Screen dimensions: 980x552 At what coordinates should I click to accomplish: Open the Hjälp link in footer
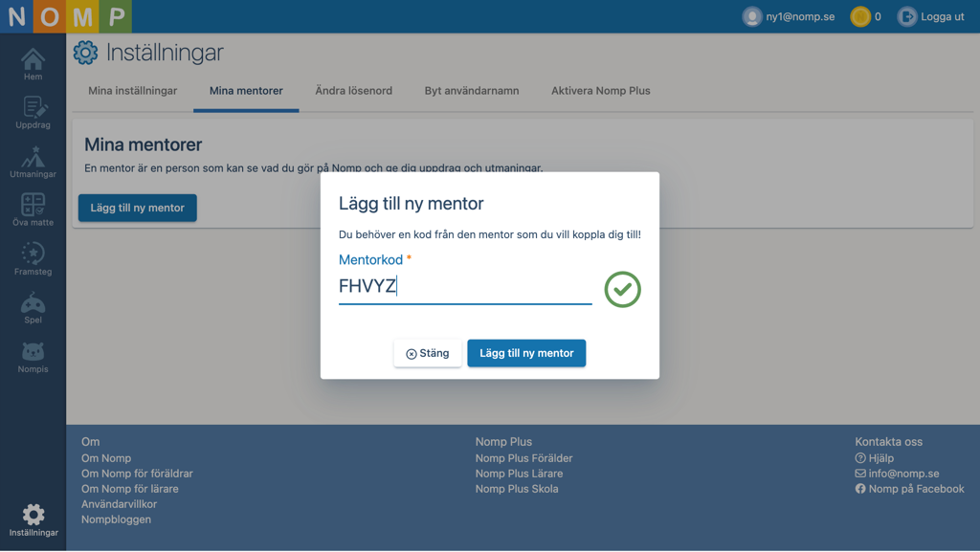pyautogui.click(x=875, y=458)
